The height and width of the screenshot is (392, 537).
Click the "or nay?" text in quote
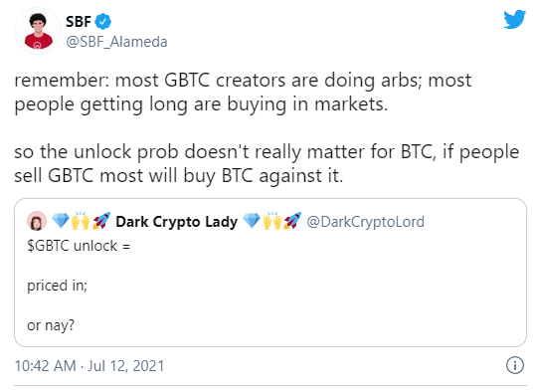[x=51, y=325]
